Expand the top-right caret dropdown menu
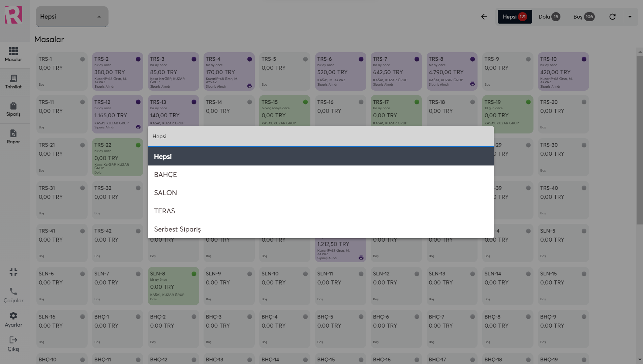The width and height of the screenshot is (643, 364). click(x=630, y=17)
